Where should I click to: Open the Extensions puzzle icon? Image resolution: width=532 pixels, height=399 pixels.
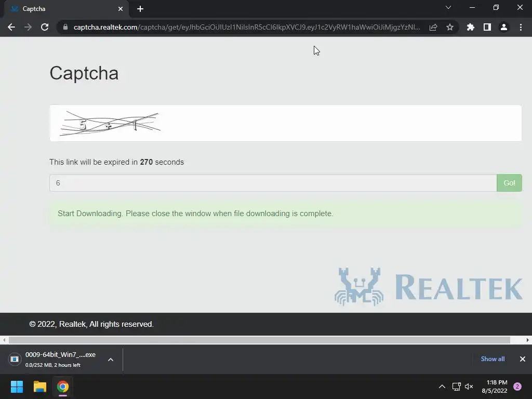tap(471, 27)
